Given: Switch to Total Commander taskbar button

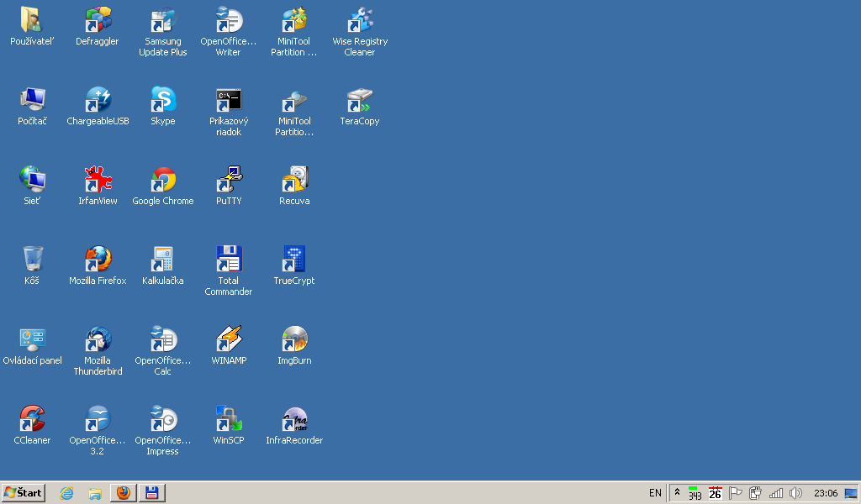Looking at the screenshot, I should click(152, 492).
